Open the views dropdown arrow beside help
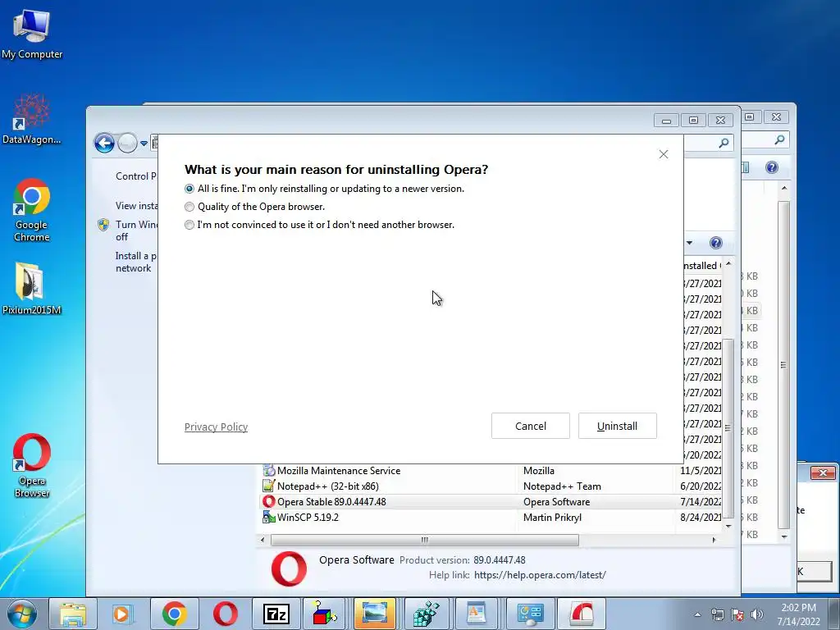The height and width of the screenshot is (630, 840). pos(689,243)
